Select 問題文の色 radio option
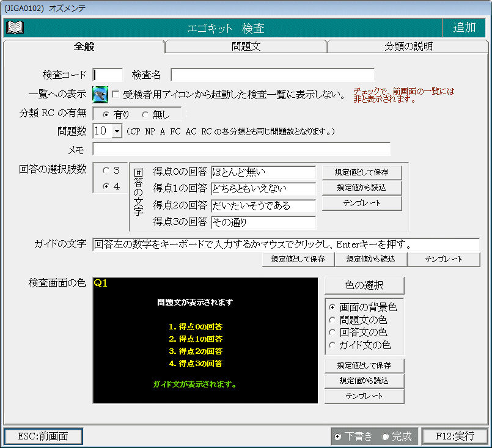This screenshot has width=492, height=448. click(332, 320)
